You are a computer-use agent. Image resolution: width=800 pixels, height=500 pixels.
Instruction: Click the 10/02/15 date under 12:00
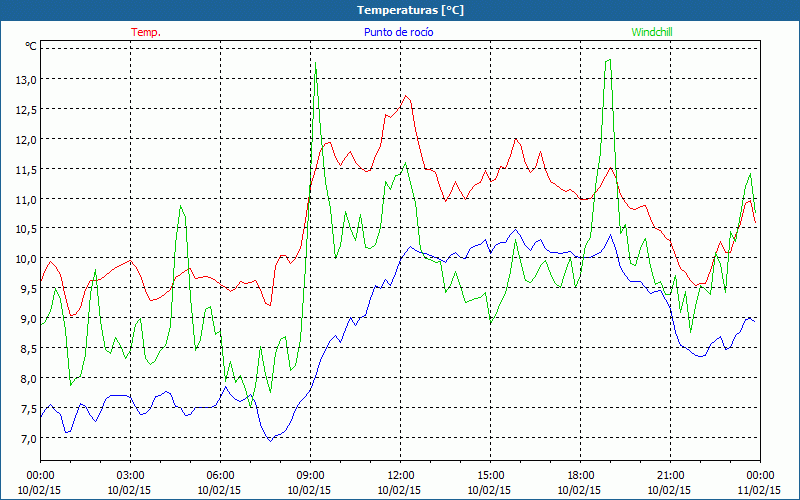pos(399,490)
